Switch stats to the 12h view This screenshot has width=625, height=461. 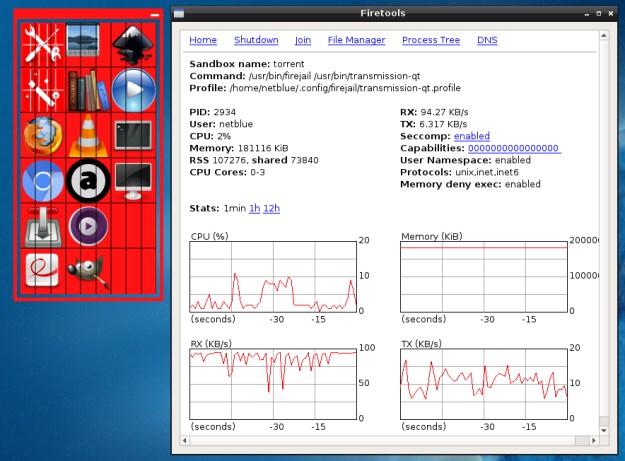point(271,207)
